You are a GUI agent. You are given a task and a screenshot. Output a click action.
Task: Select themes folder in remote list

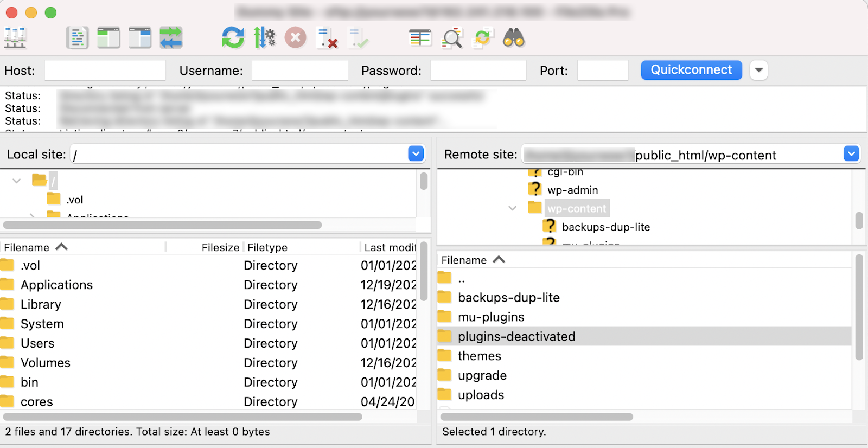644,356
